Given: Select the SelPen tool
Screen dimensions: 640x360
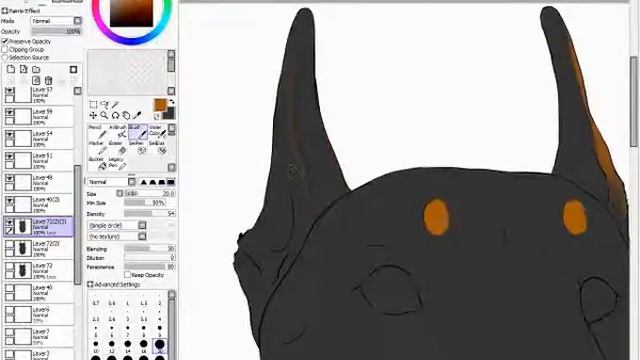Looking at the screenshot, I should (x=138, y=148).
